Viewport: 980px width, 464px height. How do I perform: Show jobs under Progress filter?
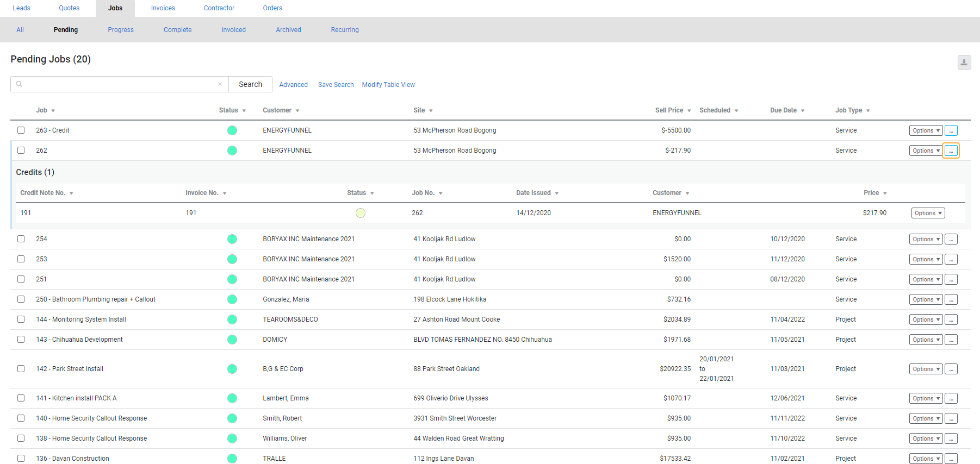pyautogui.click(x=121, y=30)
